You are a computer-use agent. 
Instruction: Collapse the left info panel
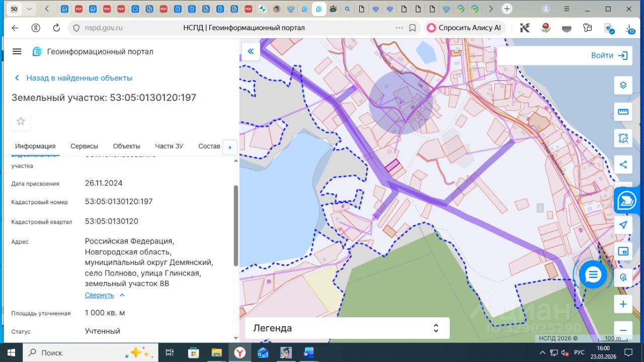250,51
